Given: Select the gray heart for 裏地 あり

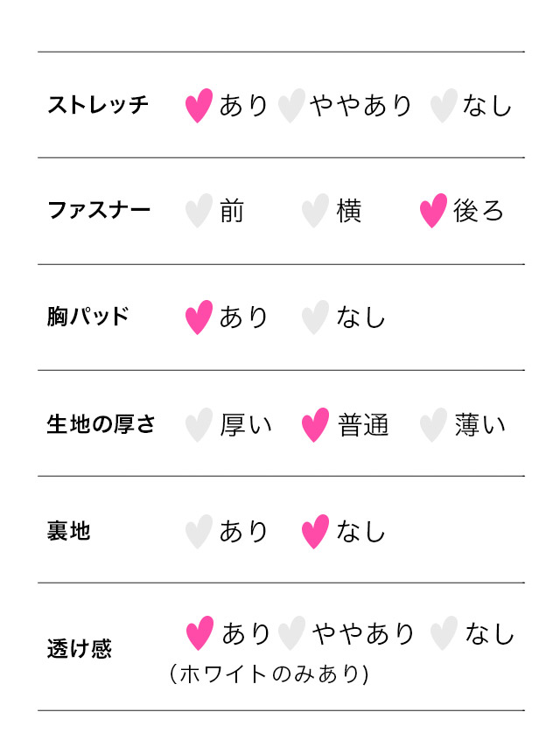Looking at the screenshot, I should point(199,531).
